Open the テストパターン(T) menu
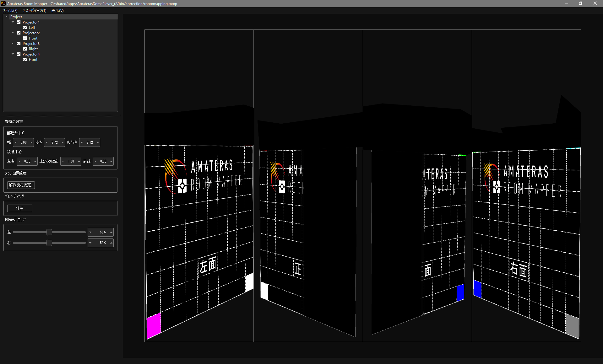This screenshot has height=364, width=603. click(x=34, y=11)
